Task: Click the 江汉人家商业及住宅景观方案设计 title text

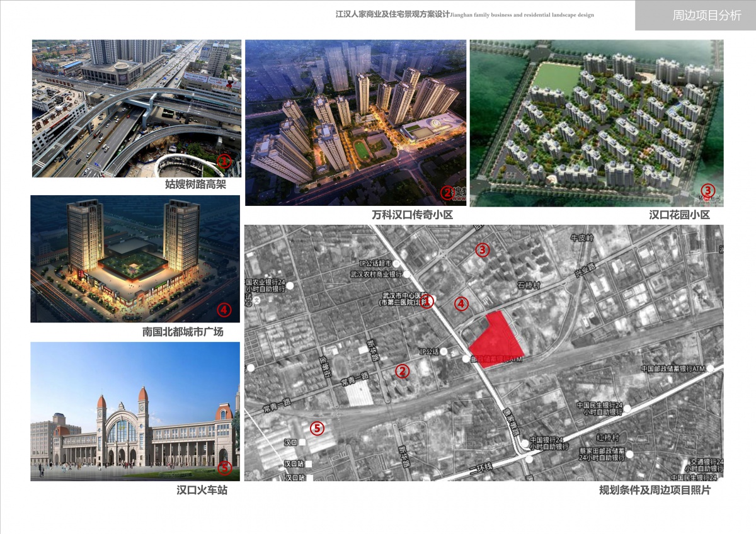Action: click(393, 14)
